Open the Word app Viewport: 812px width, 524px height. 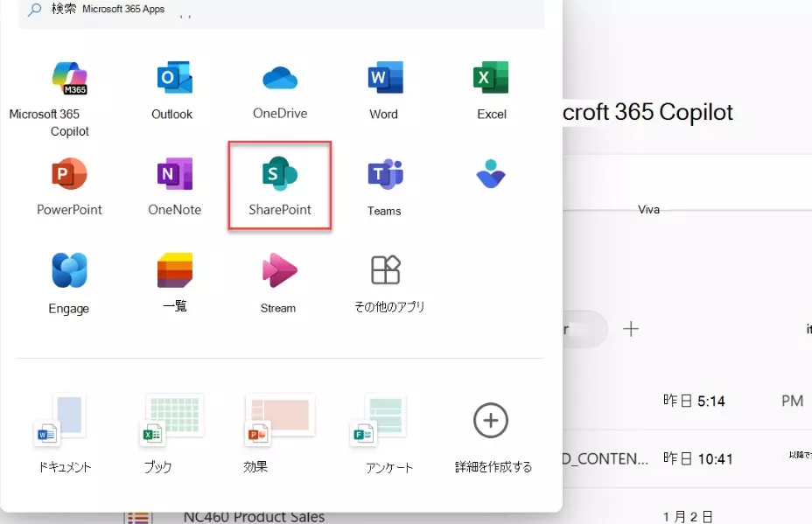tap(385, 78)
